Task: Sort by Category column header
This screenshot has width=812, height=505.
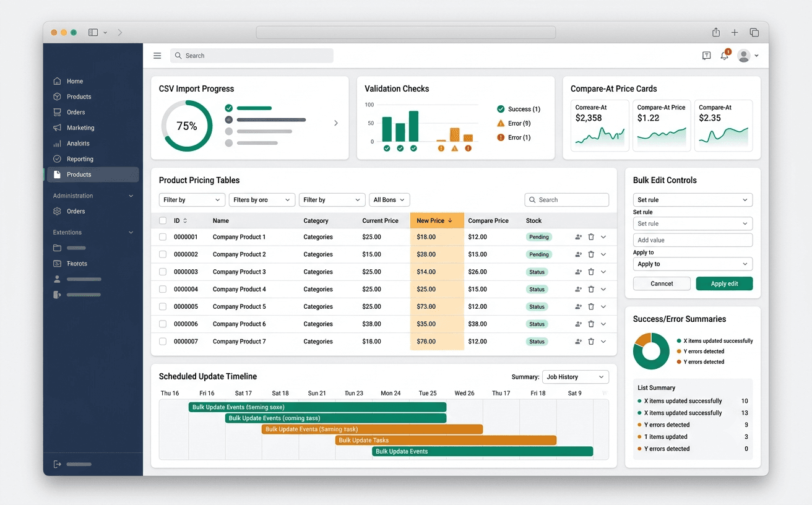Action: click(x=316, y=220)
